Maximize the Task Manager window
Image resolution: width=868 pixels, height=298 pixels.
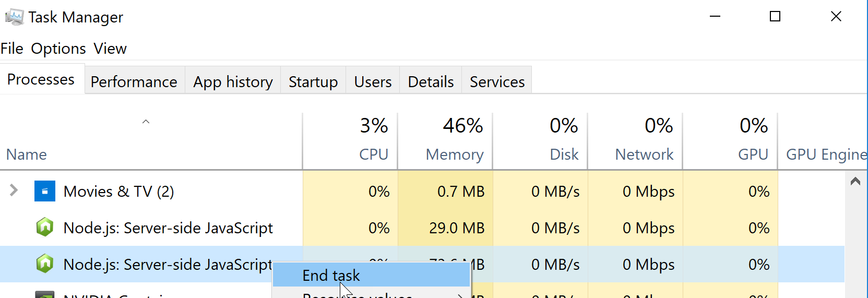(x=775, y=17)
